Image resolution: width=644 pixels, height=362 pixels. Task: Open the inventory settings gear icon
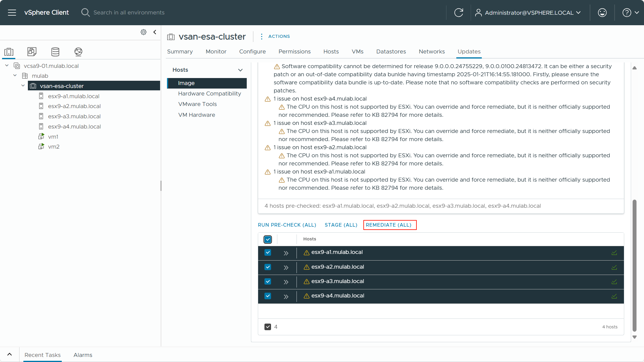[144, 32]
